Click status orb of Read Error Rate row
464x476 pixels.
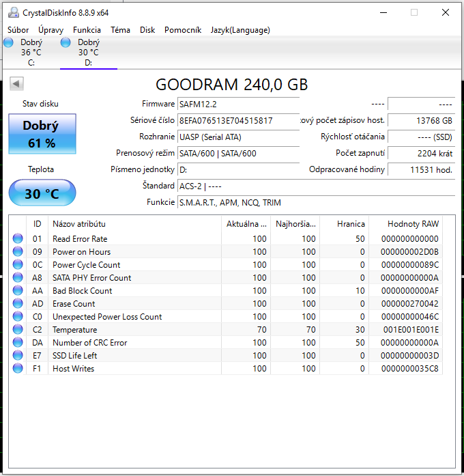[18, 238]
